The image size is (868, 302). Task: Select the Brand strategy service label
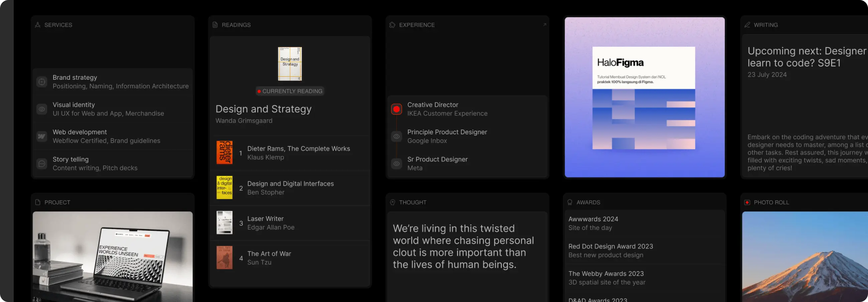pos(75,78)
